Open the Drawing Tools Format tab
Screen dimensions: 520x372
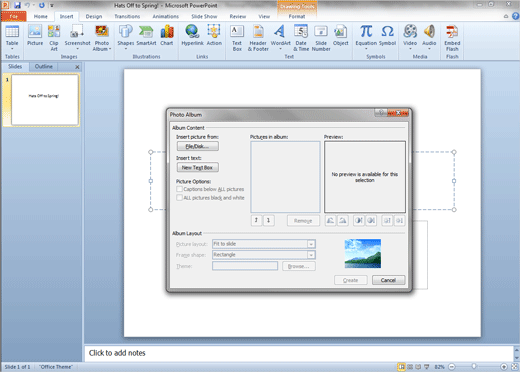[297, 16]
